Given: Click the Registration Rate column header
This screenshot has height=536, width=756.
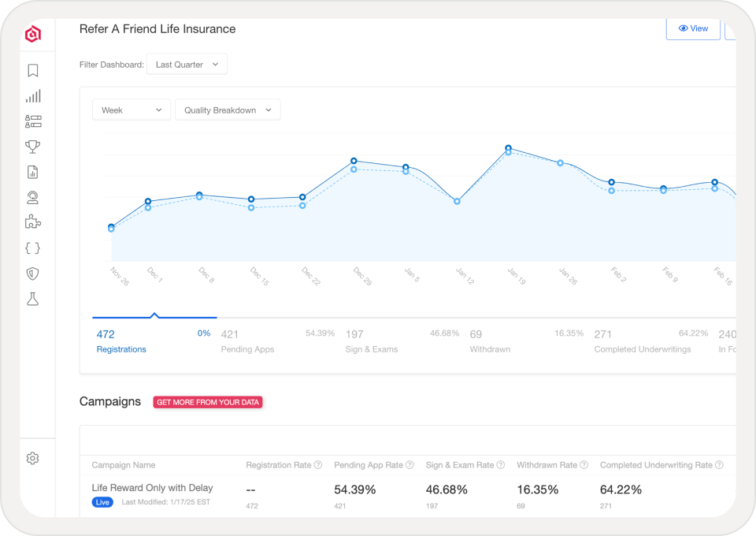Looking at the screenshot, I should click(x=279, y=465).
